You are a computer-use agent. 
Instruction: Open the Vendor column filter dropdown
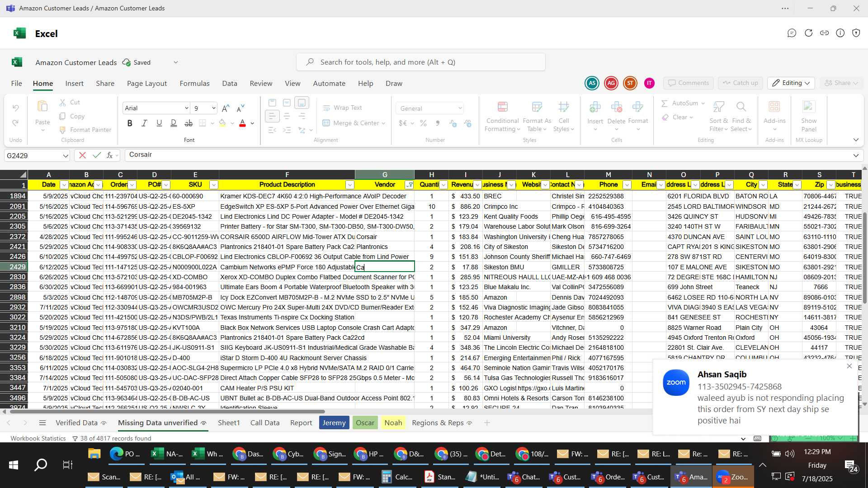click(410, 185)
